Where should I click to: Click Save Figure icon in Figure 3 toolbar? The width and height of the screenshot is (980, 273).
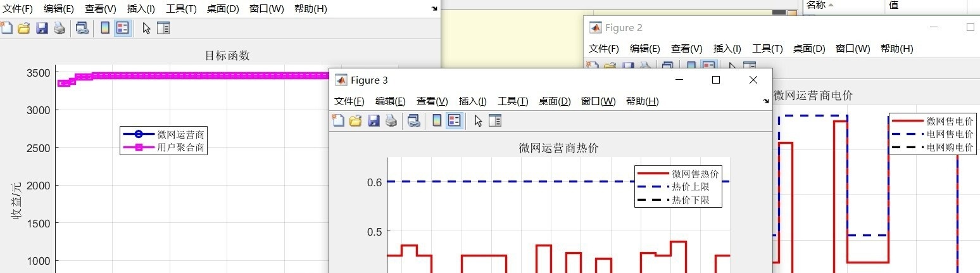374,120
